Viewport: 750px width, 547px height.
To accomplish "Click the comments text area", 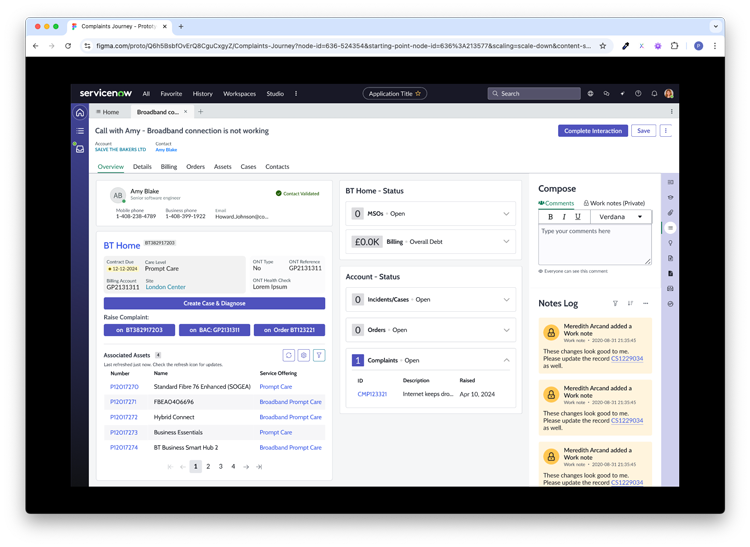I will [x=595, y=244].
